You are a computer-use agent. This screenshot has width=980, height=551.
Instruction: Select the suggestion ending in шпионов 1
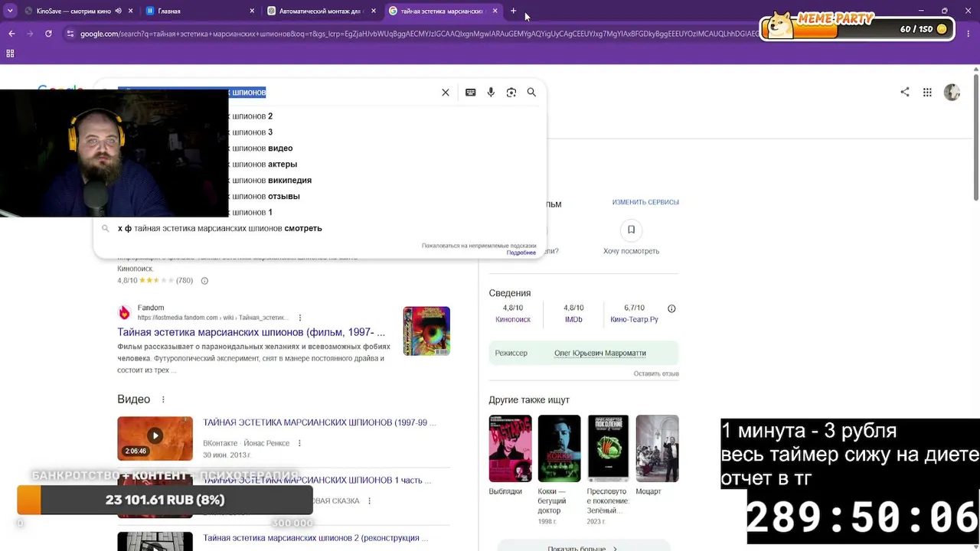click(320, 213)
